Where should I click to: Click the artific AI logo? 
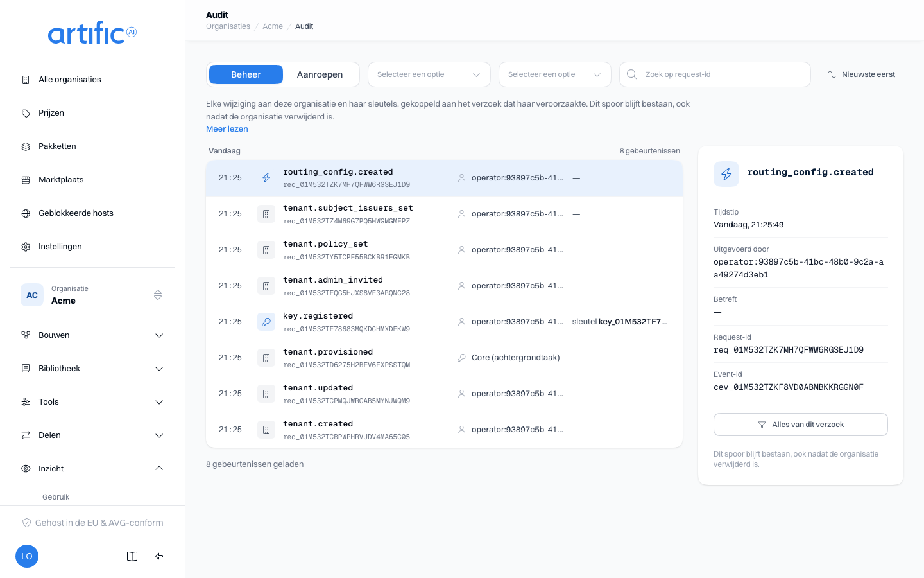[x=92, y=33]
